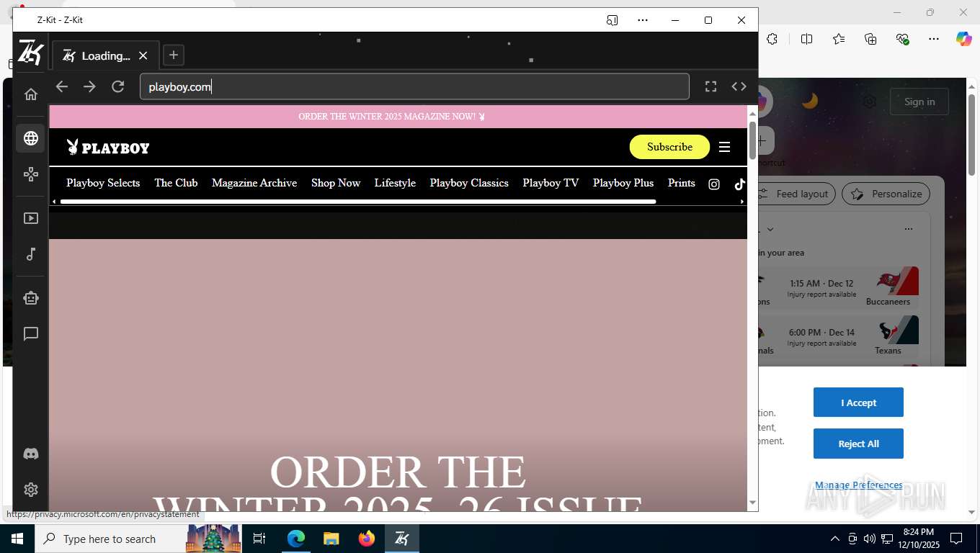Close the Loading tab
This screenshot has width=980, height=553.
coord(143,55)
